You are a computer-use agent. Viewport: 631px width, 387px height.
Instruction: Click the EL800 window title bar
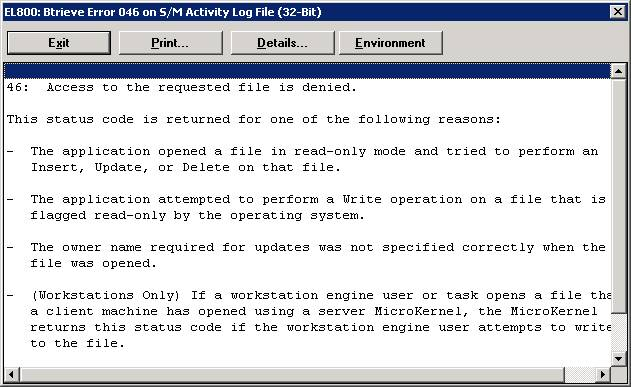(306, 12)
